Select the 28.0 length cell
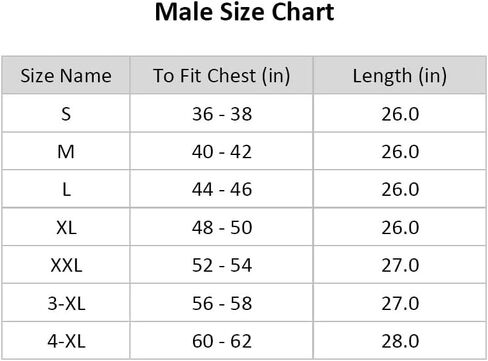488x361 pixels. pyautogui.click(x=400, y=341)
